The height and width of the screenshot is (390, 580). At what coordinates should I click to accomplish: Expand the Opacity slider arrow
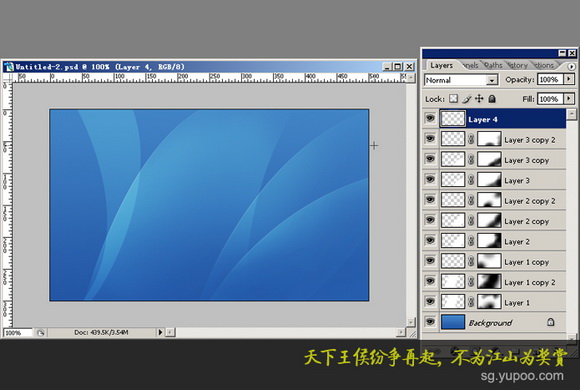click(569, 79)
